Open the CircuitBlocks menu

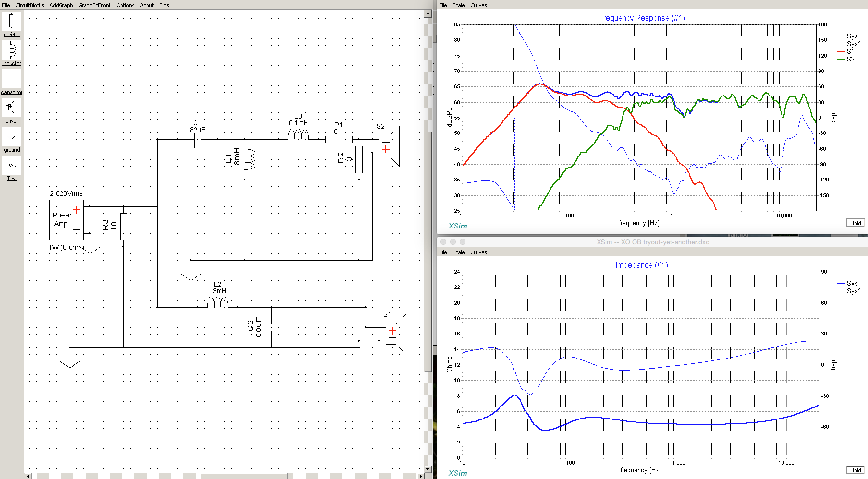pos(30,5)
